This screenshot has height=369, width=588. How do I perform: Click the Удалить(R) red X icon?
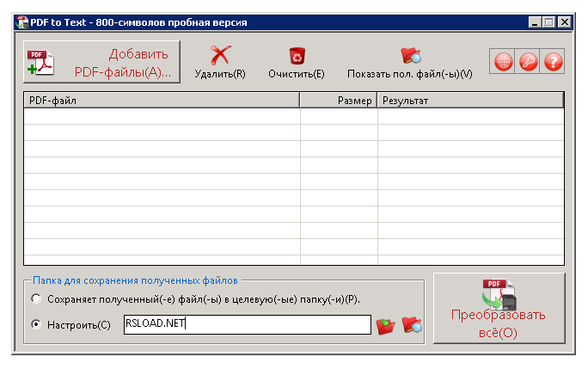pyautogui.click(x=220, y=56)
